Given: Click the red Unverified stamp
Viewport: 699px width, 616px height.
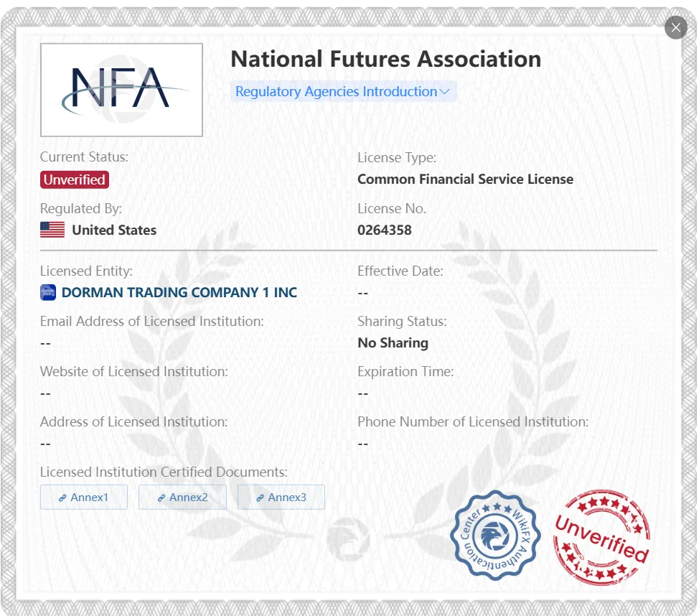Looking at the screenshot, I should click(x=602, y=538).
